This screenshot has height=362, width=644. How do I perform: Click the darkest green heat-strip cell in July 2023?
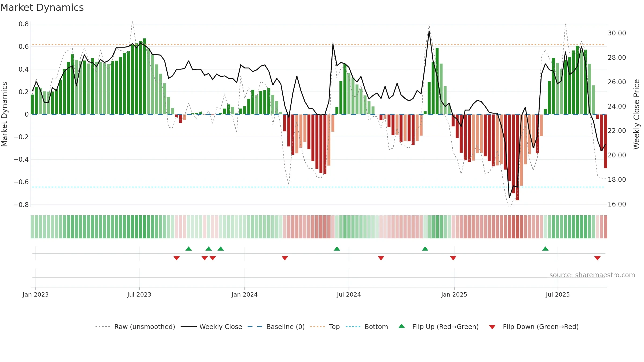coord(145,227)
